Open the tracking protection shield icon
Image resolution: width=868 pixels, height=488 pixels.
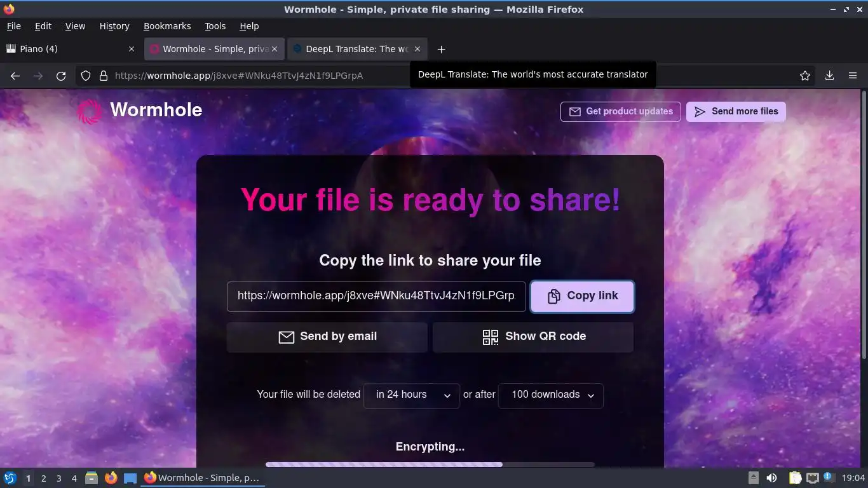pyautogui.click(x=86, y=76)
